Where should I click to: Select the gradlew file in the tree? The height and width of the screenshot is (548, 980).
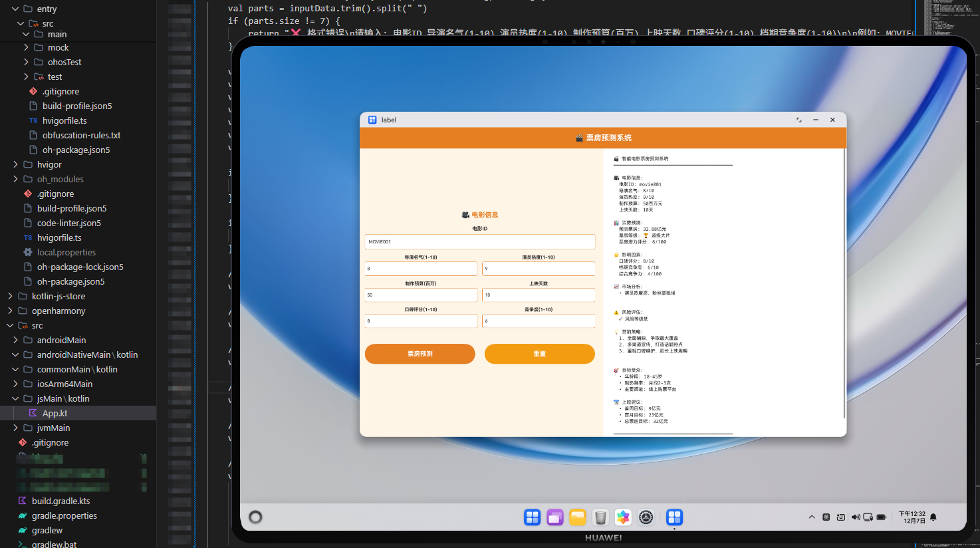tap(47, 530)
